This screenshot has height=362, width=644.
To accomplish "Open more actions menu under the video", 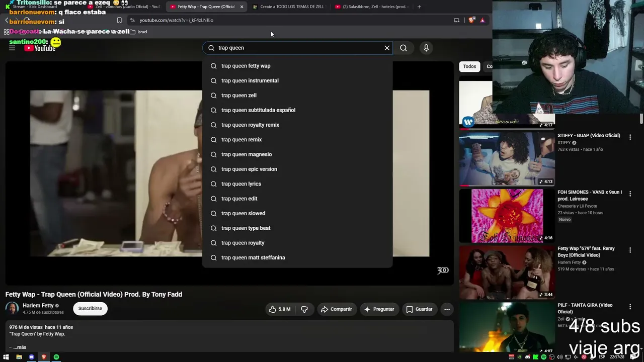I will (x=447, y=309).
